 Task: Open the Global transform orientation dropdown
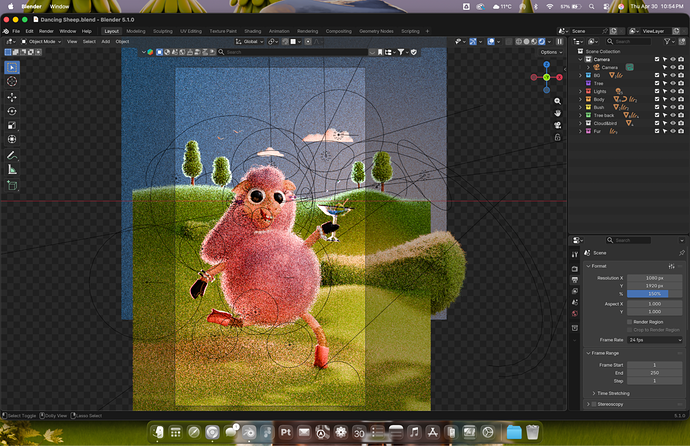tap(250, 41)
